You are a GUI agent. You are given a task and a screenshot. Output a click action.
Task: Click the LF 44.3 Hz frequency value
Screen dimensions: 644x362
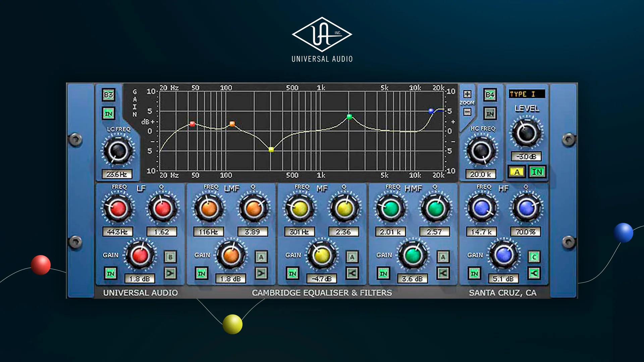click(x=117, y=232)
